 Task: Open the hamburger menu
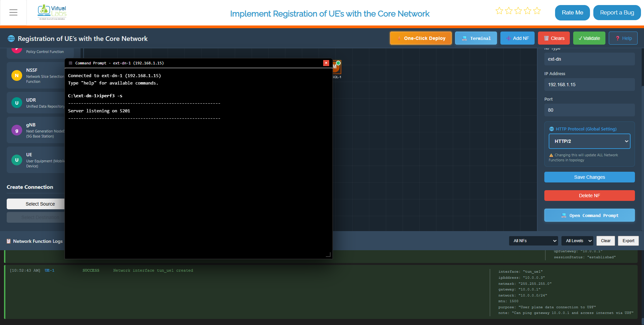pos(13,13)
